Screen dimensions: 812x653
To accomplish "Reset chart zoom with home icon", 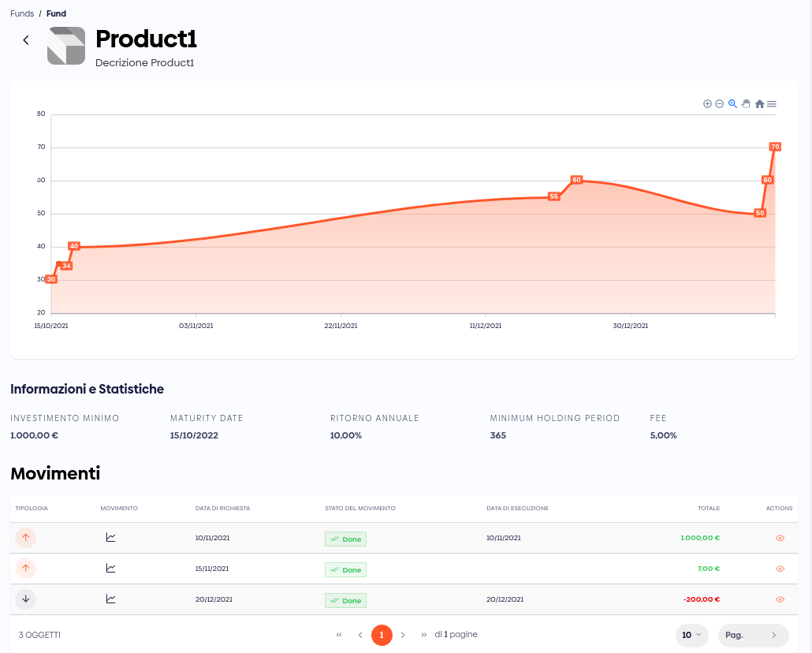I will pyautogui.click(x=759, y=104).
